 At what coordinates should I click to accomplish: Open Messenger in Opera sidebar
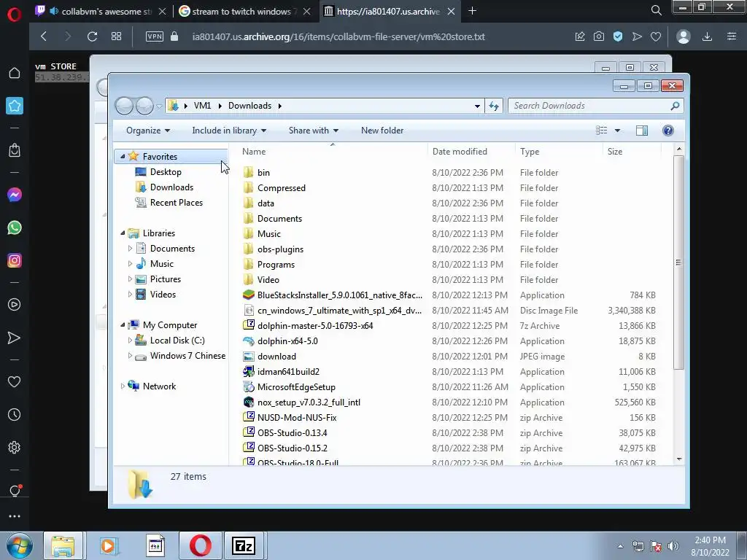[x=15, y=195]
